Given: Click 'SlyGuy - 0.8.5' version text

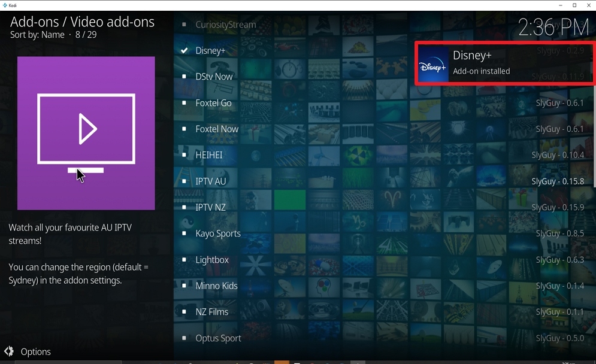Looking at the screenshot, I should [x=560, y=233].
